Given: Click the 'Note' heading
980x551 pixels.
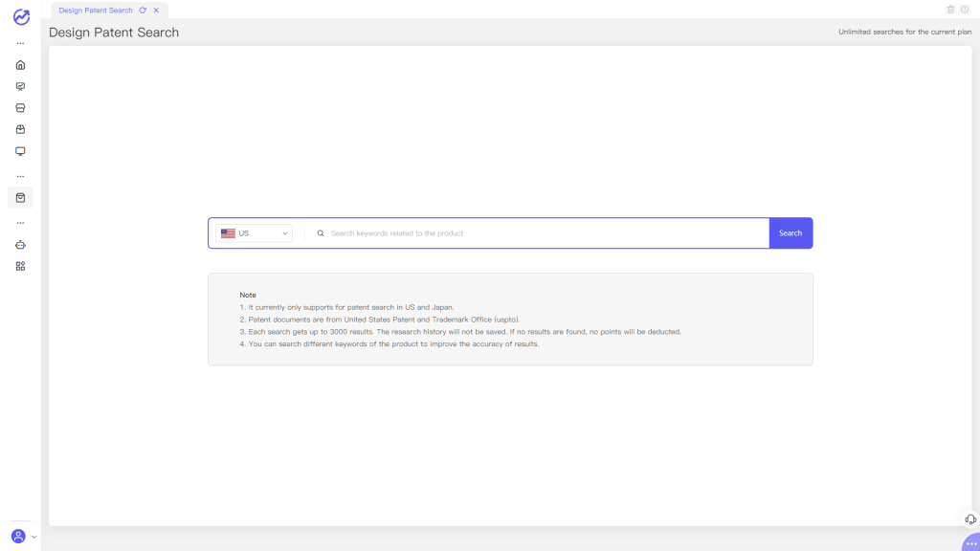Looking at the screenshot, I should click(248, 295).
